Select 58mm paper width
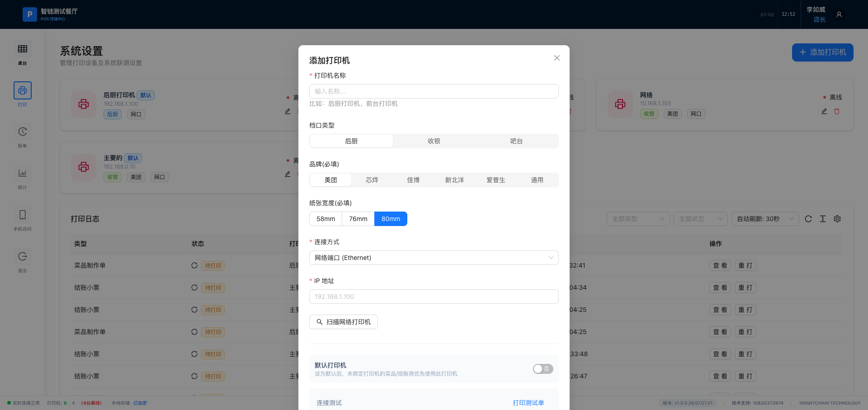 pyautogui.click(x=325, y=219)
